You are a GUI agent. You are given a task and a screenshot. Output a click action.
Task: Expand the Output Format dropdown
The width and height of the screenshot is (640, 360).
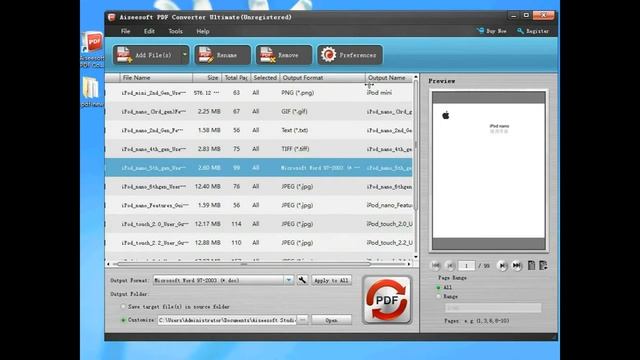click(x=289, y=280)
